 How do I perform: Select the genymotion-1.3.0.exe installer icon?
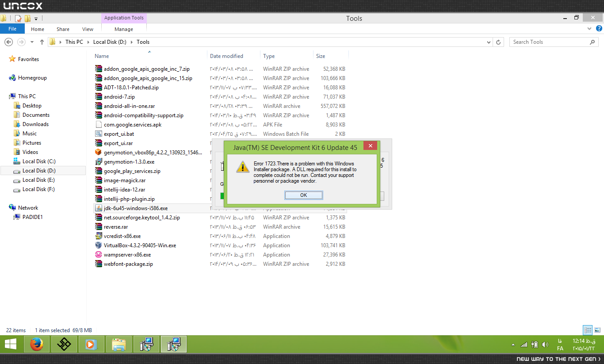pyautogui.click(x=99, y=162)
